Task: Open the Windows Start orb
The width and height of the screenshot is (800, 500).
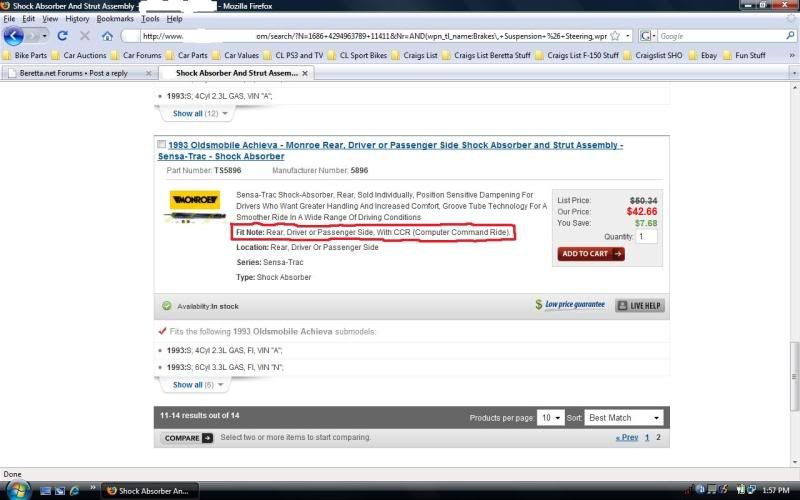Action: tap(17, 490)
